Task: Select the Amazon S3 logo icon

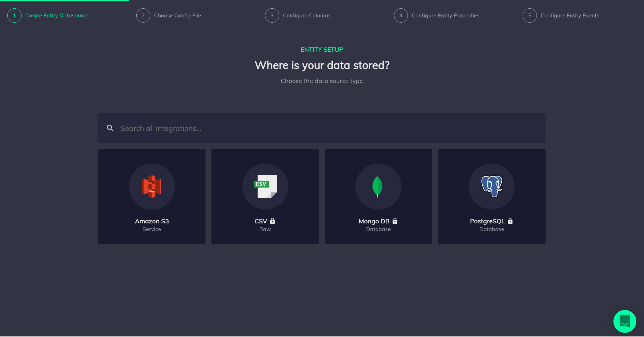Action: tap(152, 187)
